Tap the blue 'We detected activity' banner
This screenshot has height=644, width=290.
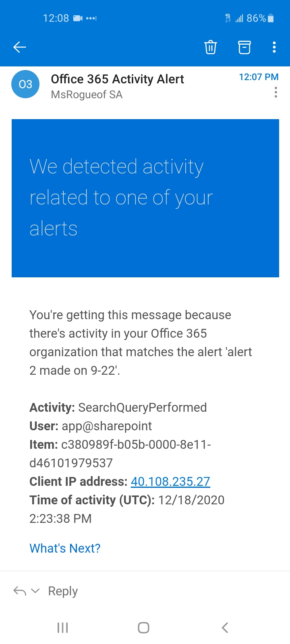(145, 198)
